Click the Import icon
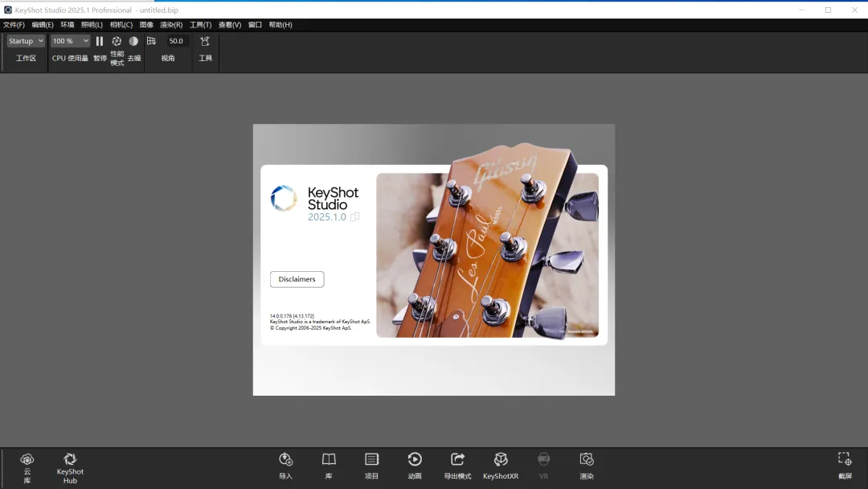 (285, 459)
